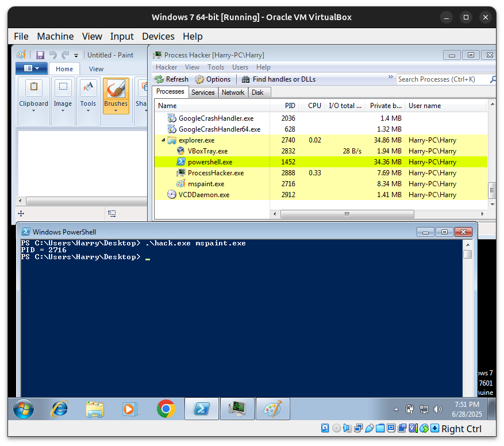Select the Network tab

tap(233, 93)
